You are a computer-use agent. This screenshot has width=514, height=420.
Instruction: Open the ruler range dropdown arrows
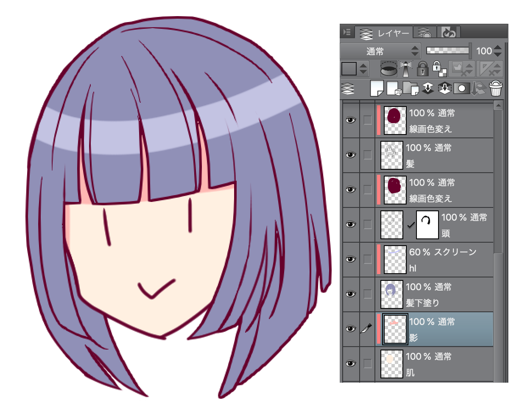(496, 69)
